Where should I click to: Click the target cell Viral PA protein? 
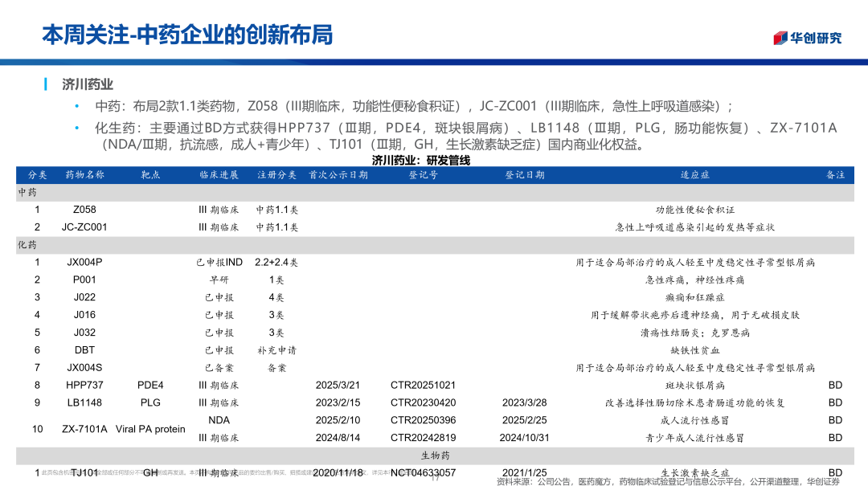point(150,429)
